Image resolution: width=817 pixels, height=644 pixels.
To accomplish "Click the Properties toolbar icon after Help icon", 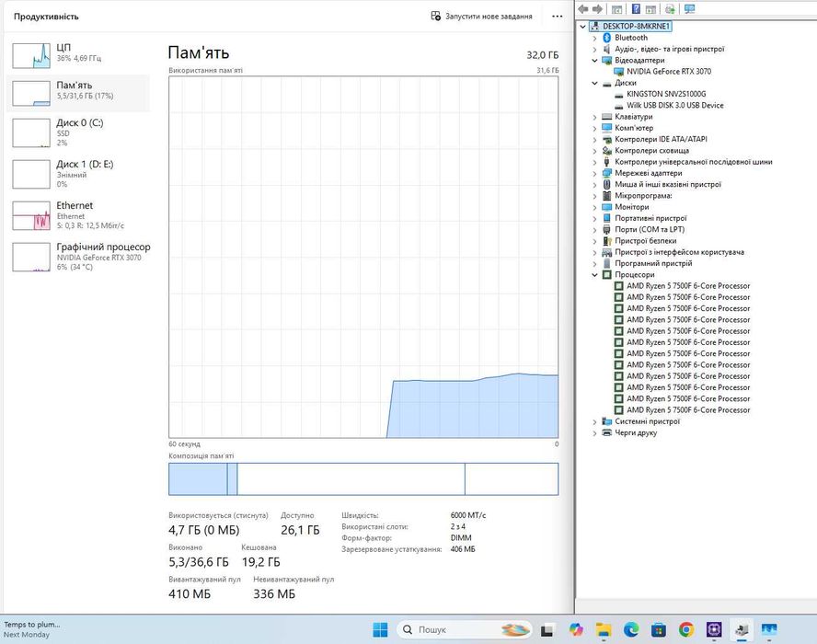I will 650,9.
